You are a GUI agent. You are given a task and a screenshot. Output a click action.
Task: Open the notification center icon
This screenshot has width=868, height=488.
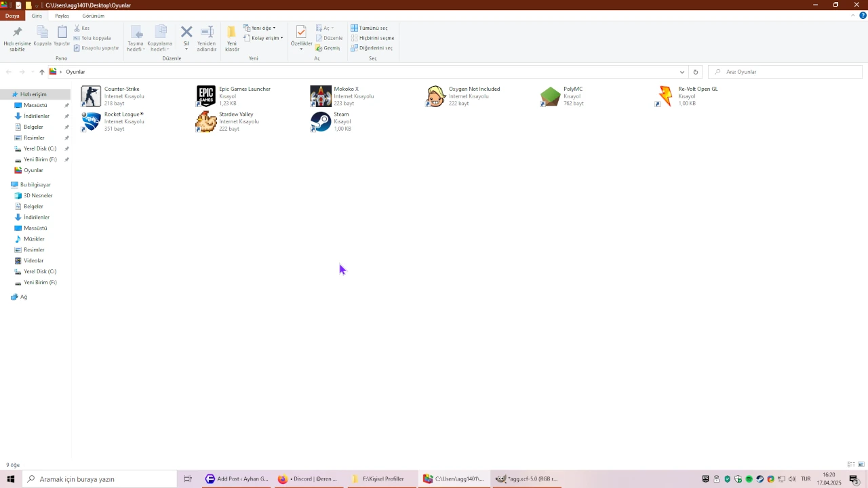[x=854, y=479]
